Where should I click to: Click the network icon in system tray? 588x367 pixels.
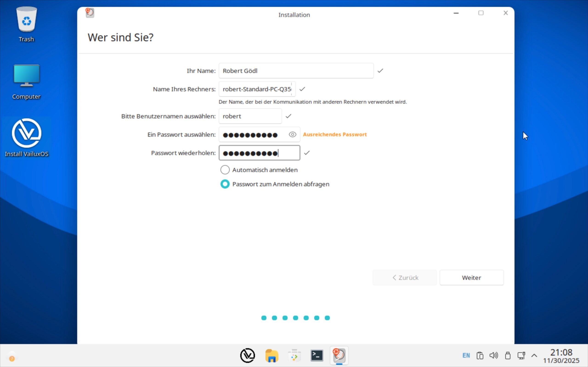click(x=521, y=356)
